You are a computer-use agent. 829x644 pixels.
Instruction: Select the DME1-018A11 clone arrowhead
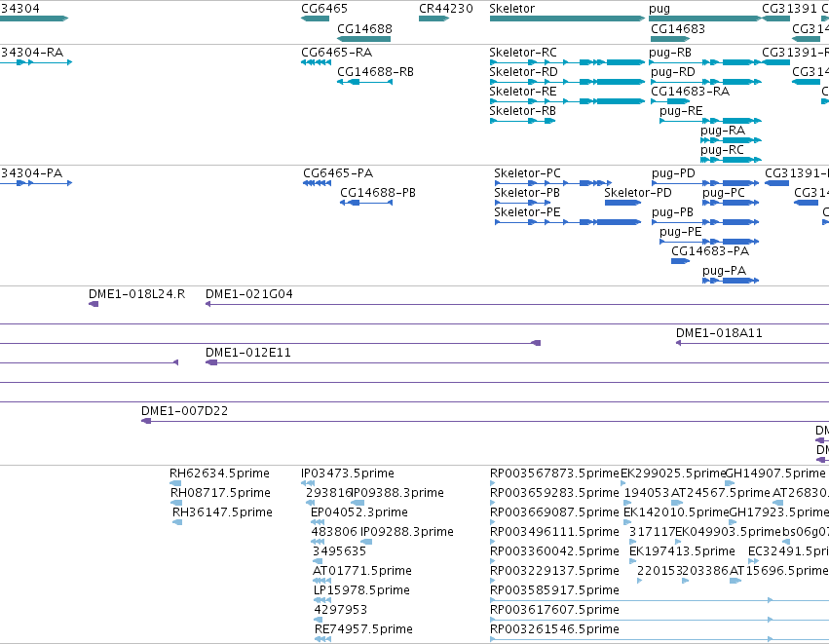678,343
